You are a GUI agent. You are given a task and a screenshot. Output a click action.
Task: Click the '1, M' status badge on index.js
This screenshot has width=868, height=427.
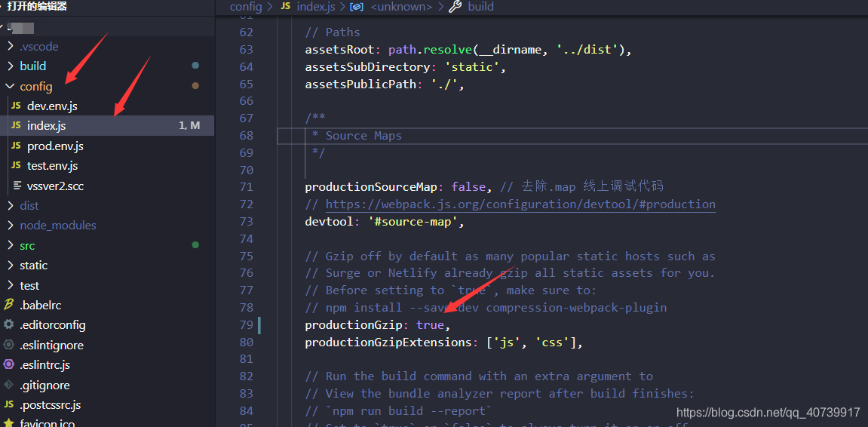coord(189,126)
